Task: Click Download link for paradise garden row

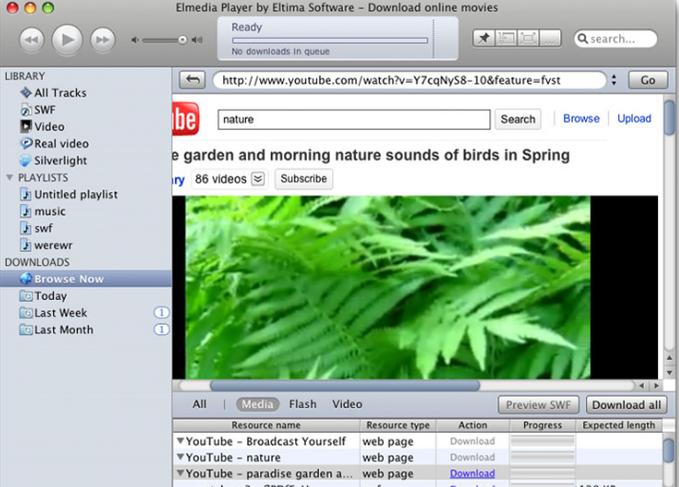Action: coord(472,474)
